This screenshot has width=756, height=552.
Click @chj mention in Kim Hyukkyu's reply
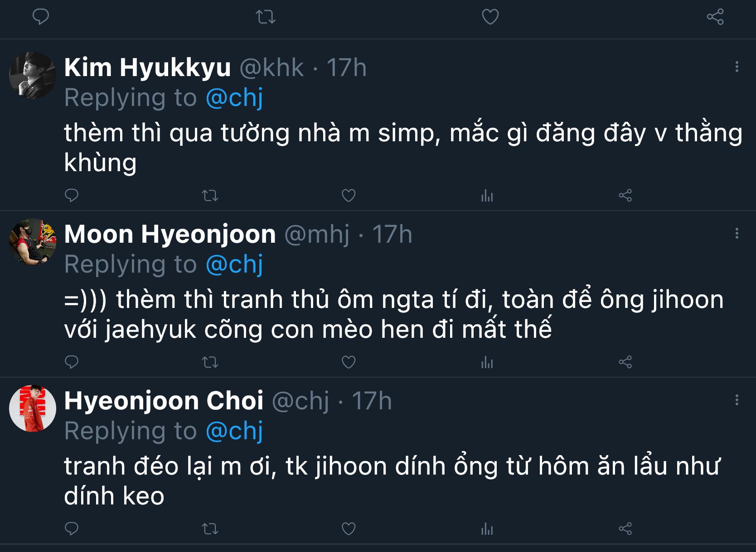[x=234, y=98]
